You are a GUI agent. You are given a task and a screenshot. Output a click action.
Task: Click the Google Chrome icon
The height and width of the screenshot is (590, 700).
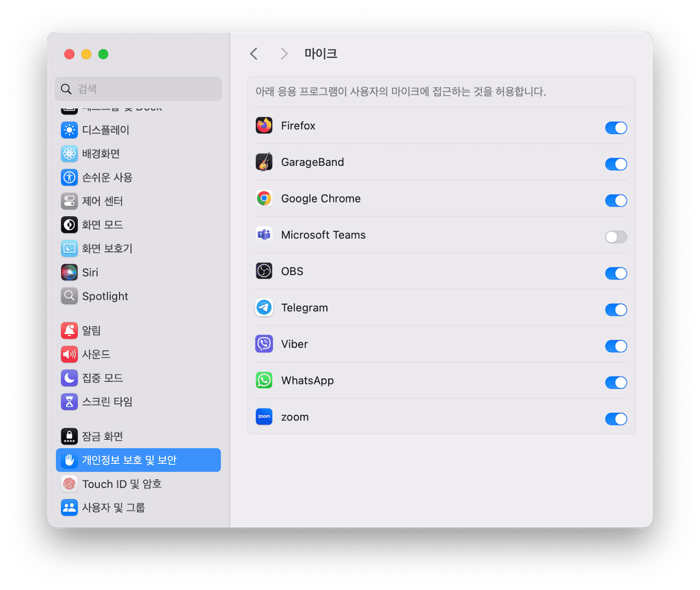pos(264,199)
